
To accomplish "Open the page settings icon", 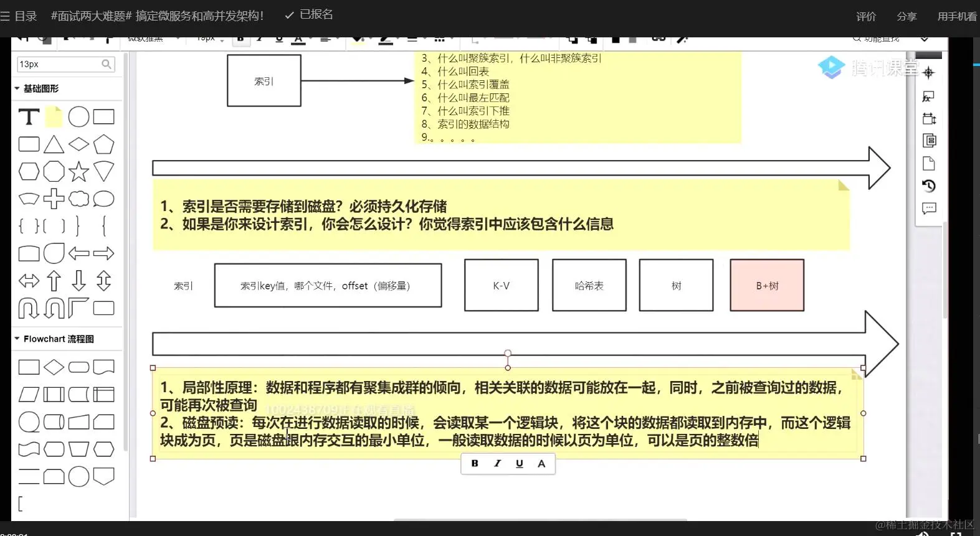I will coord(929,163).
